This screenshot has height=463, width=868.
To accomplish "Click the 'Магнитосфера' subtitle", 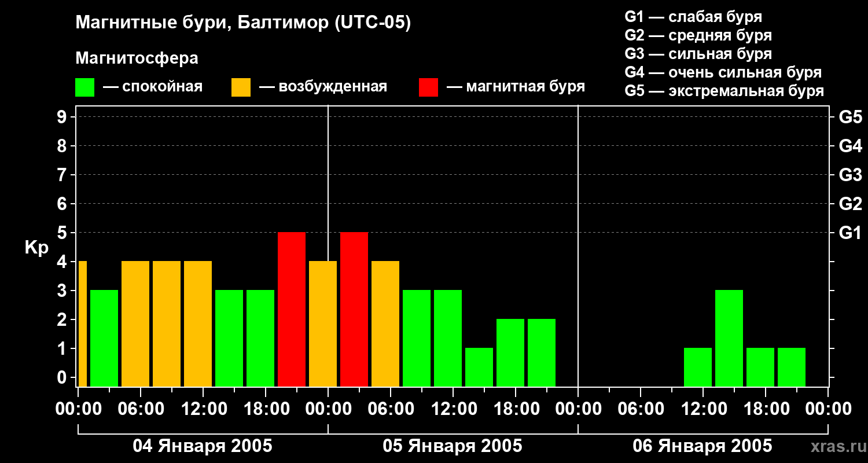I will [x=137, y=58].
